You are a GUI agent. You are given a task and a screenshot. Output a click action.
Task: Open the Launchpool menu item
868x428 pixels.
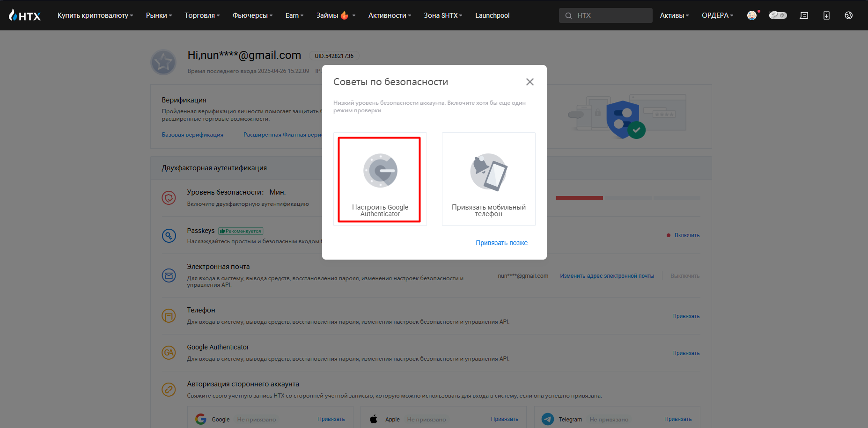tap(492, 15)
